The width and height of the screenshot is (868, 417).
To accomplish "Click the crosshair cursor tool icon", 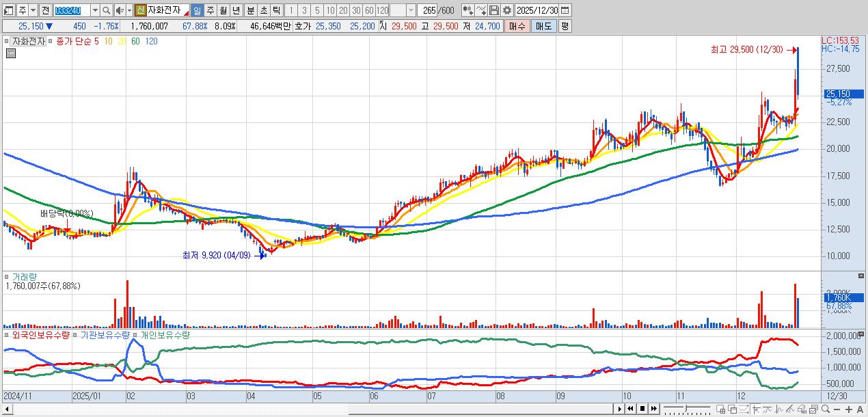I will coord(757,409).
